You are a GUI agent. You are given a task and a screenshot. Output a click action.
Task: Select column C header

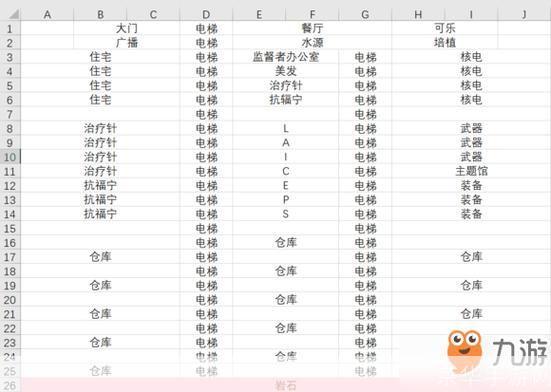153,14
